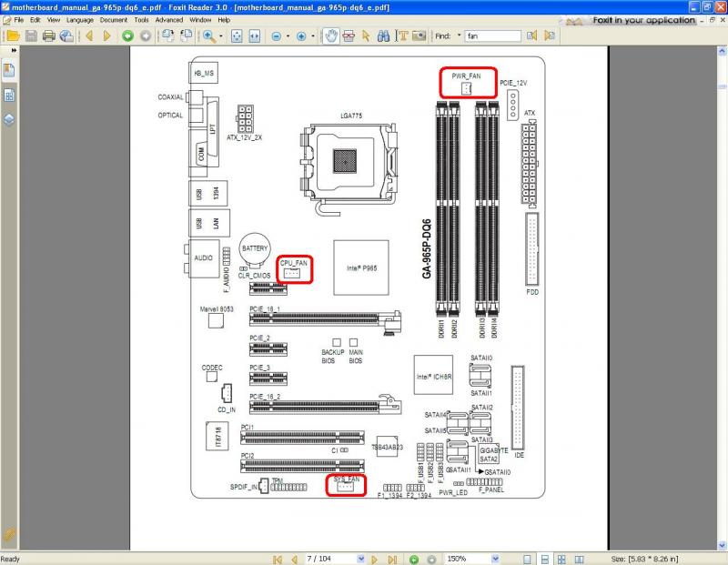The width and height of the screenshot is (728, 565).
Task: Open the Document menu
Action: click(x=113, y=20)
